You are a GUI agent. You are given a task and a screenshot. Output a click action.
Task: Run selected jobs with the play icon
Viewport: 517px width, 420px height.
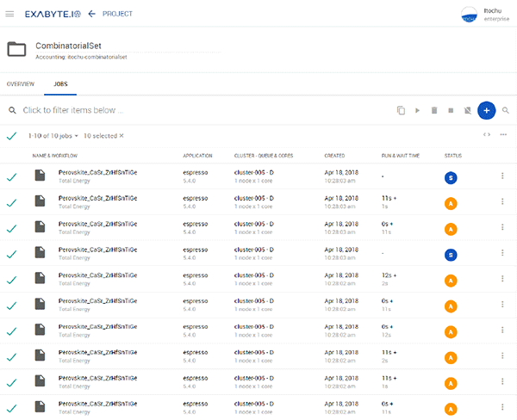pos(417,110)
